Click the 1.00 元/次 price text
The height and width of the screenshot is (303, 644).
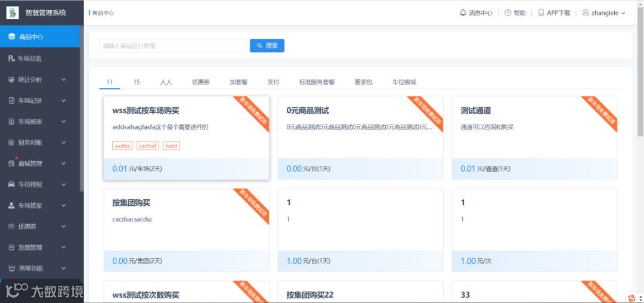[x=476, y=261]
